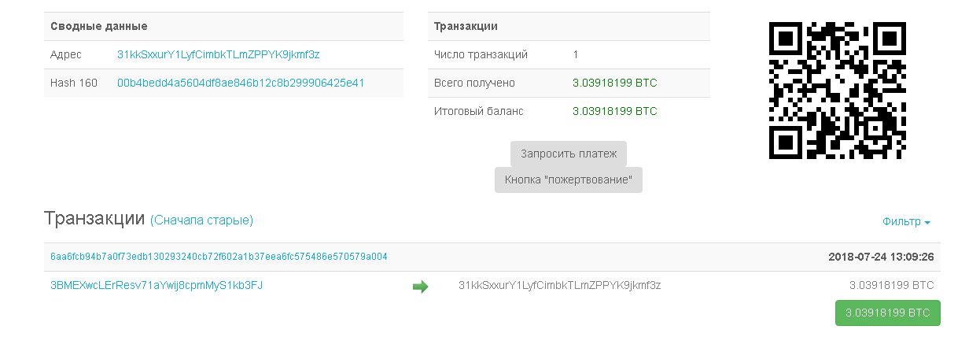Open the Фильтр dropdown
The image size is (980, 337).
[906, 222]
